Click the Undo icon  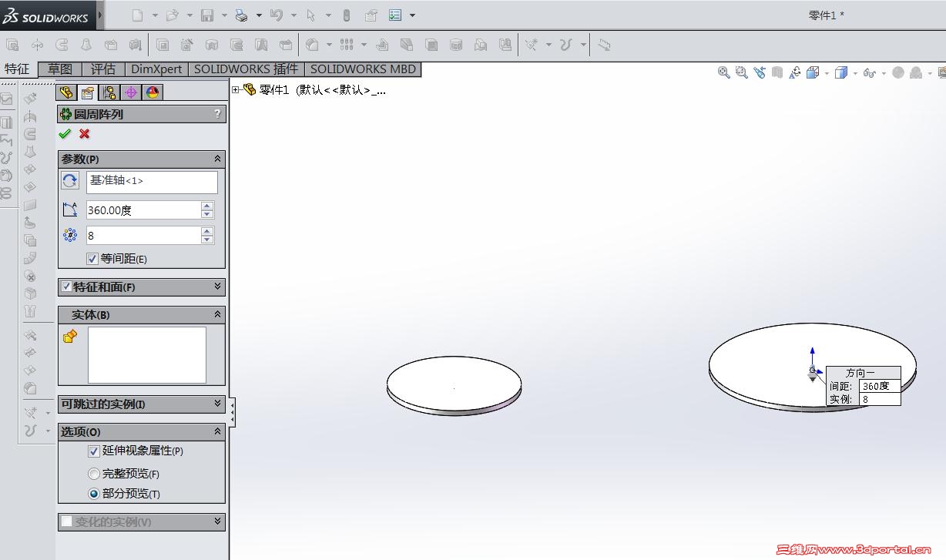277,15
